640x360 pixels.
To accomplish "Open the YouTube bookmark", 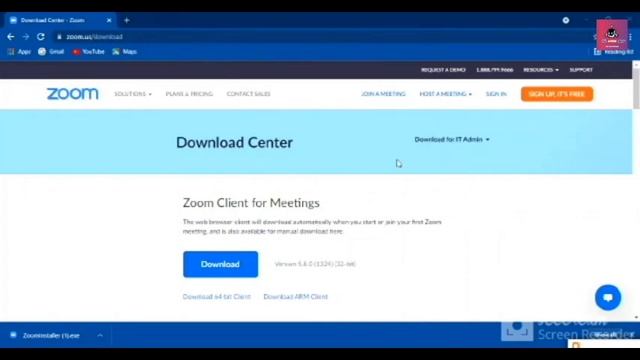I will [x=89, y=52].
